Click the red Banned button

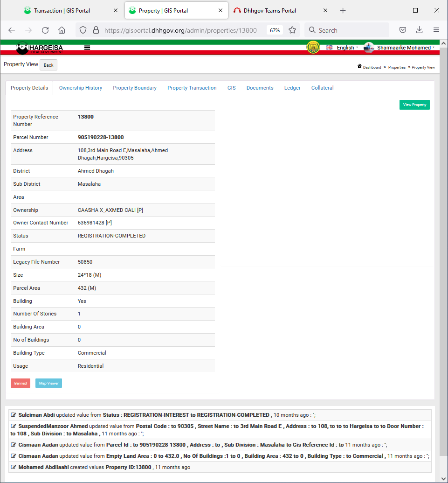point(21,383)
